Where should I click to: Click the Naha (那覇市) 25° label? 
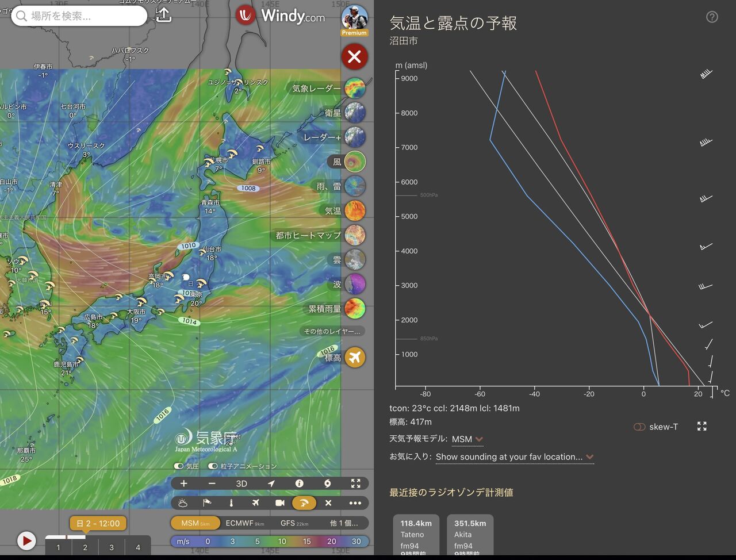point(26,455)
